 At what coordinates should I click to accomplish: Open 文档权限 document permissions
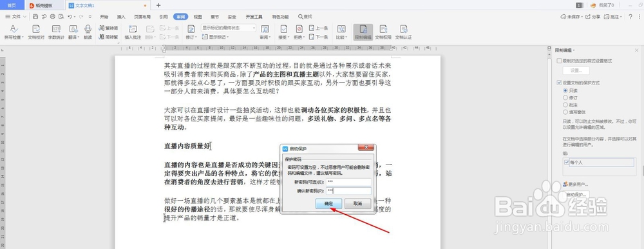tap(383, 32)
